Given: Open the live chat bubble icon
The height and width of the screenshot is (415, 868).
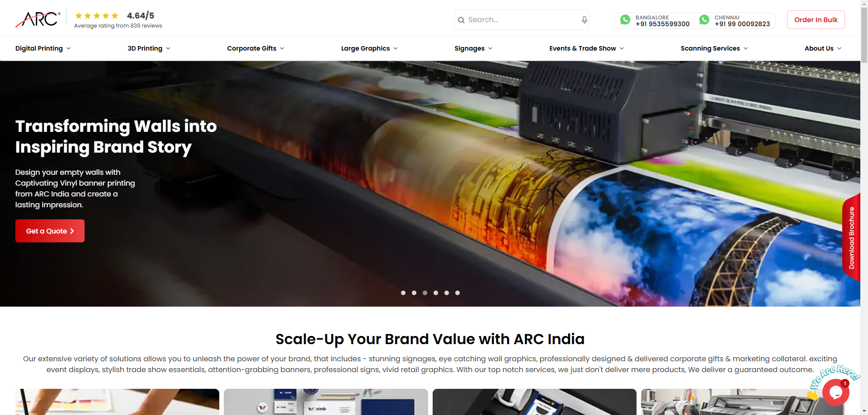Looking at the screenshot, I should [835, 392].
